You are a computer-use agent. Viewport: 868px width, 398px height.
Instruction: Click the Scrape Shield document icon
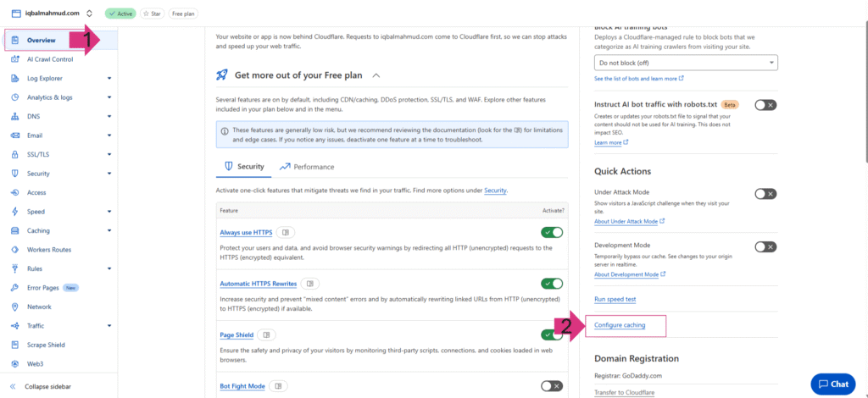(15, 345)
